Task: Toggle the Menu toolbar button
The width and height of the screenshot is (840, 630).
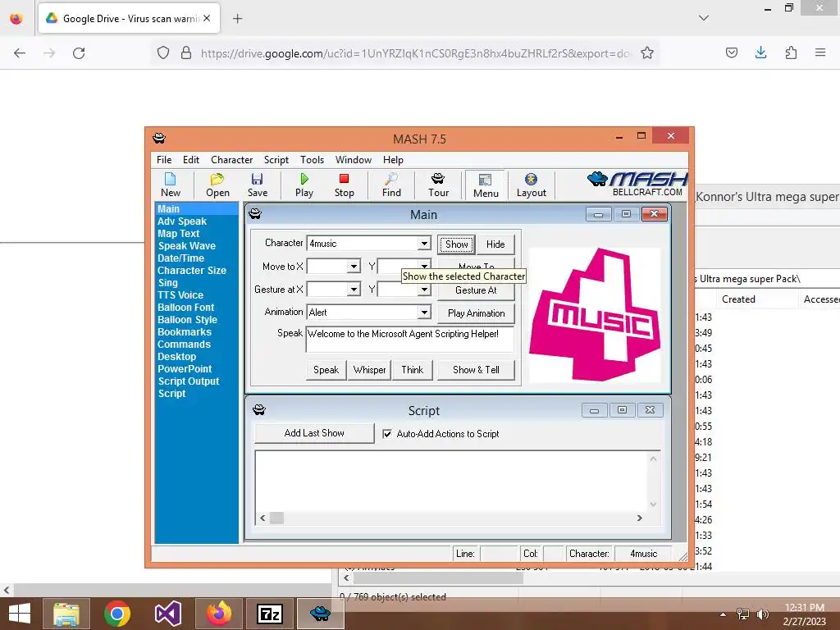Action: tap(486, 185)
